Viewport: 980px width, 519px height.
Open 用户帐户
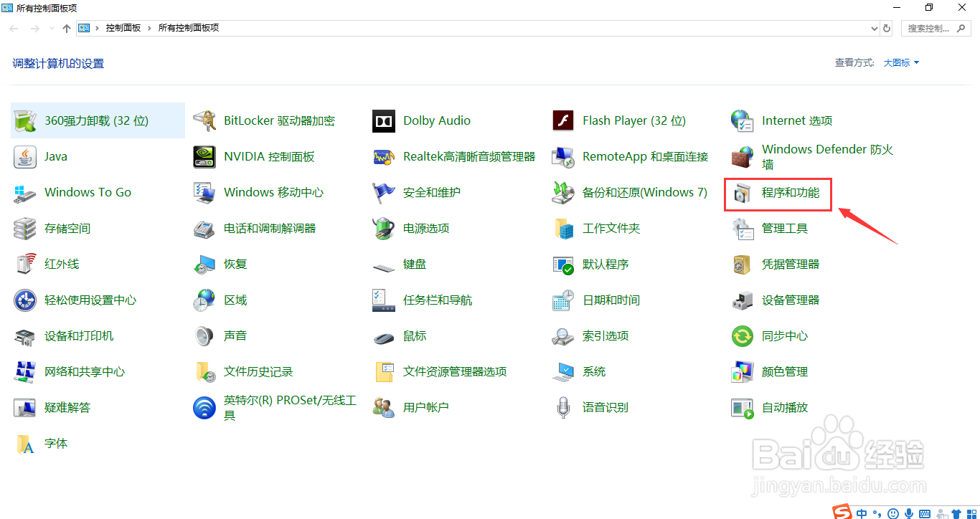click(x=425, y=407)
